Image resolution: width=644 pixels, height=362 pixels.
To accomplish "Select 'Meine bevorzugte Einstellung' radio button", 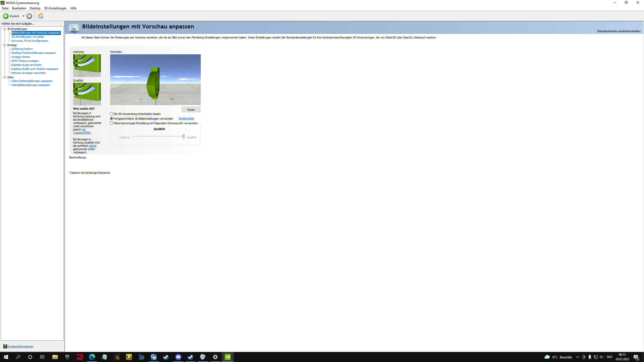I will pos(112,123).
